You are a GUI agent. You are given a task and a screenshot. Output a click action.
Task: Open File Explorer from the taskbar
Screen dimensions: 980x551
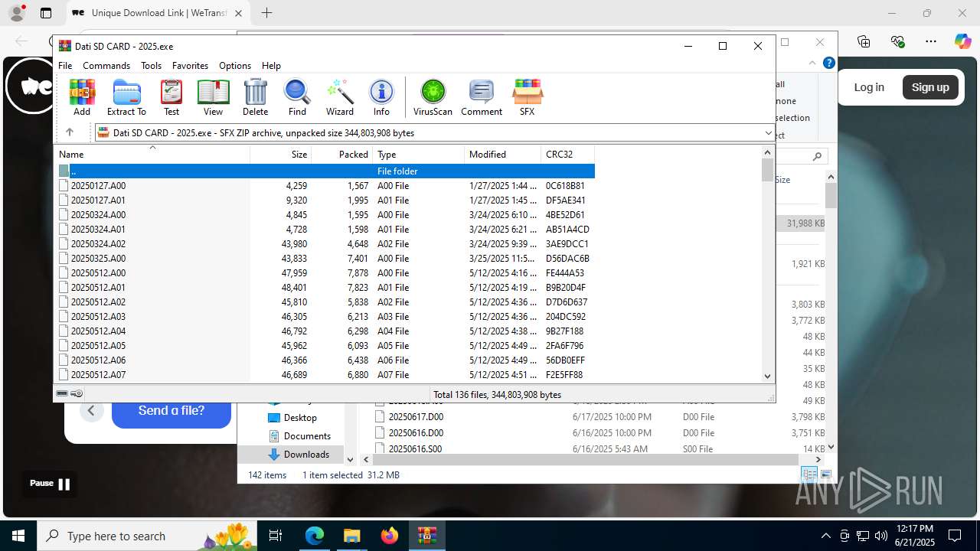[351, 536]
